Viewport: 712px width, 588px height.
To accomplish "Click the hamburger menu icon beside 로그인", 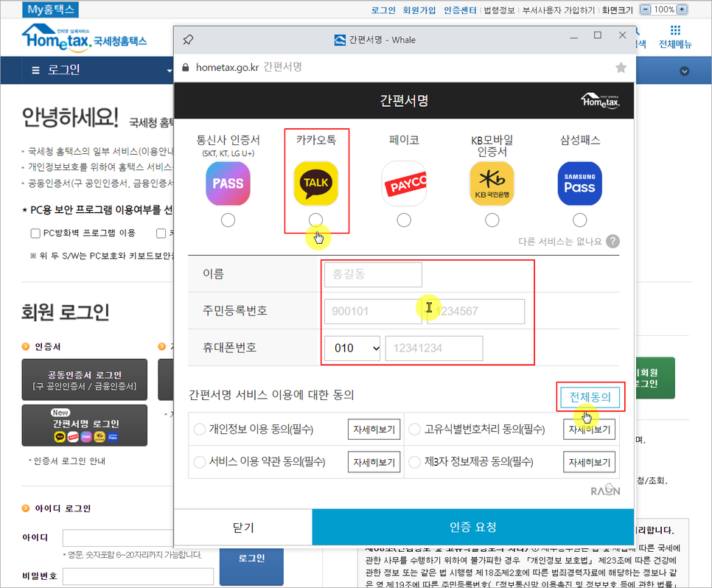I will [35, 70].
